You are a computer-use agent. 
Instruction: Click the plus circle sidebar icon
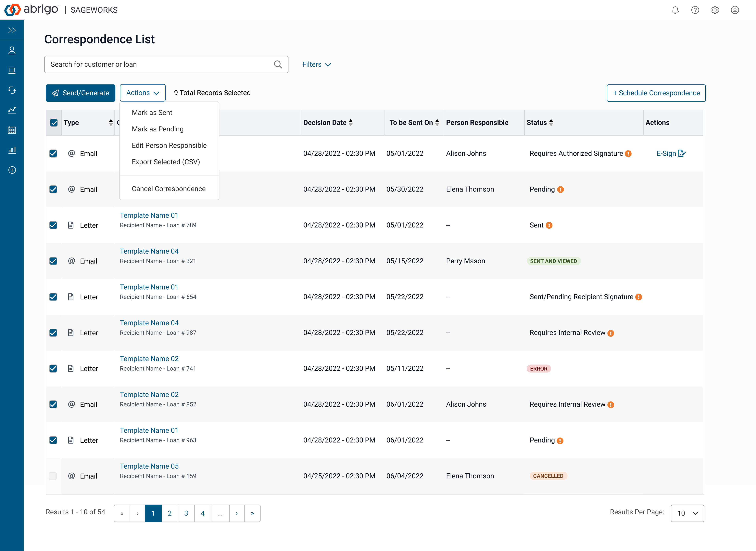tap(12, 170)
